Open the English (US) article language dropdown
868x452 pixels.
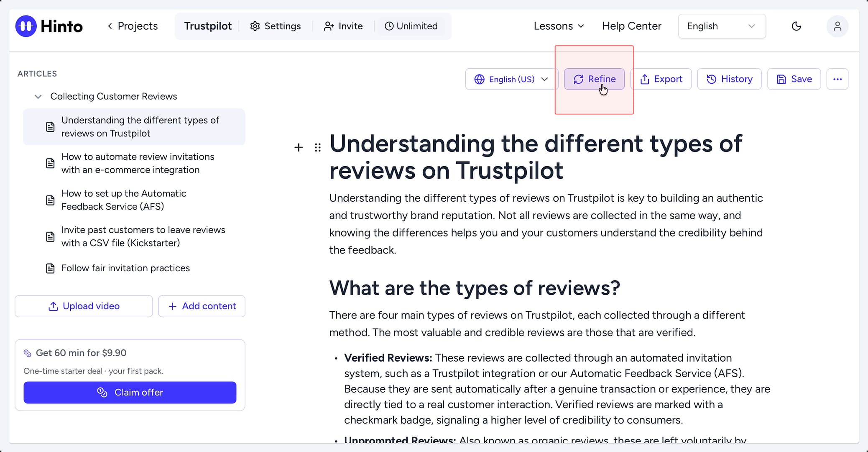click(511, 79)
